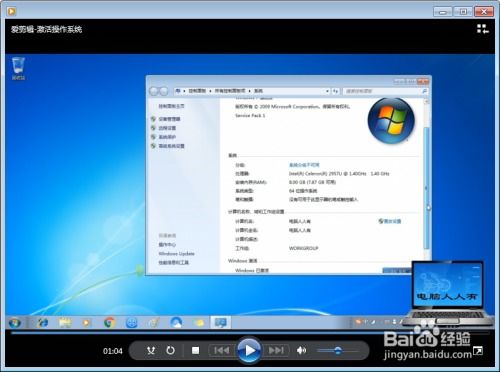
Task: Open the Start menu orb
Action: [x=15, y=323]
